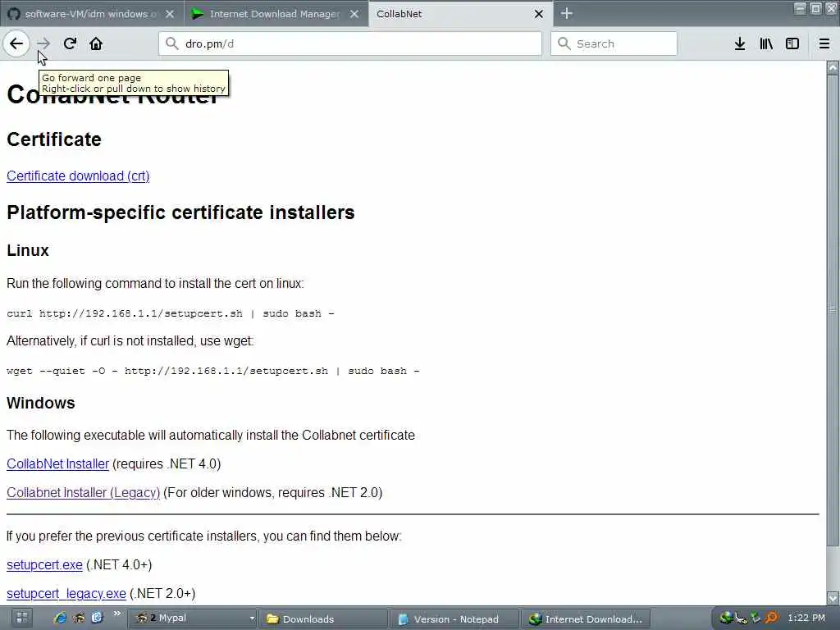Image resolution: width=840 pixels, height=630 pixels.
Task: Download setupcert.exe link
Action: coord(44,564)
